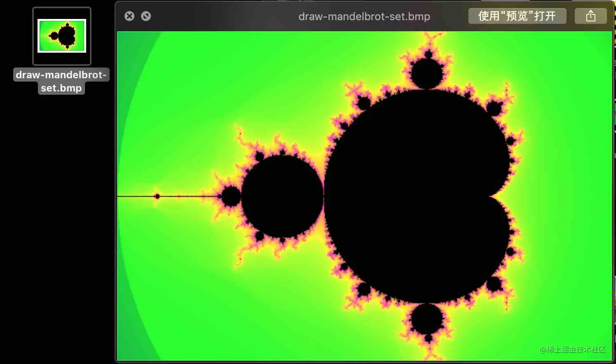Screen dimensions: 616x364
Task: Select the draw-mandelbrot-set.bmp desktop thumbnail icon
Action: pyautogui.click(x=61, y=36)
